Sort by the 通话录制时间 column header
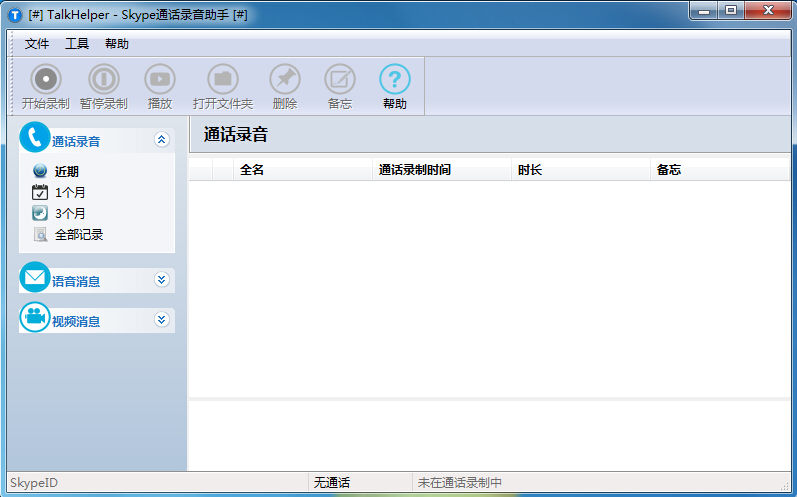Image resolution: width=797 pixels, height=497 pixels. click(x=442, y=170)
